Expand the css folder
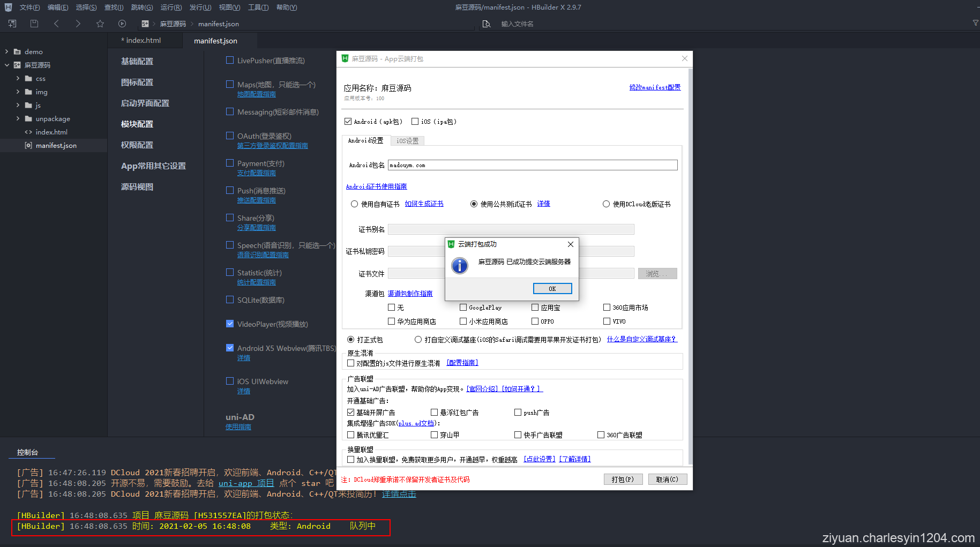This screenshot has width=980, height=547. (x=18, y=78)
